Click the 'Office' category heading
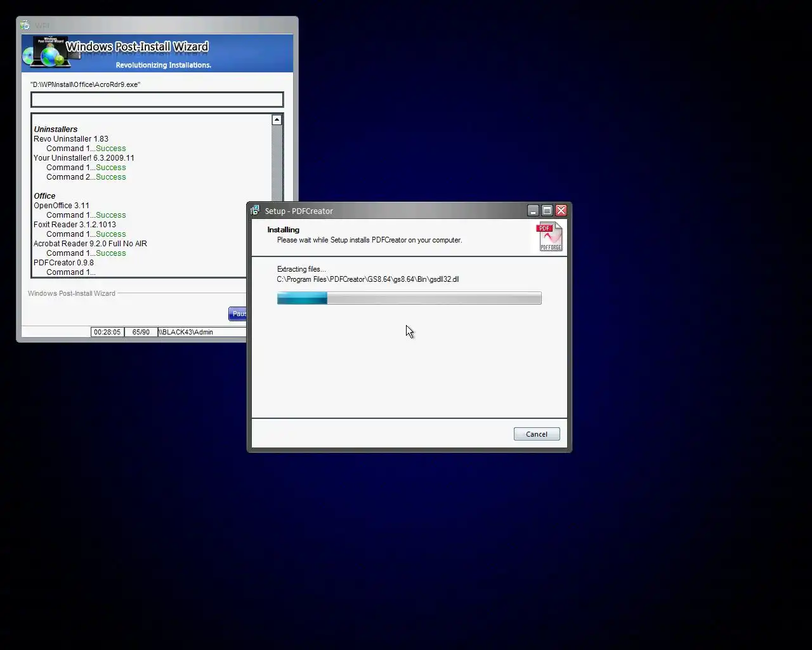 [x=44, y=196]
